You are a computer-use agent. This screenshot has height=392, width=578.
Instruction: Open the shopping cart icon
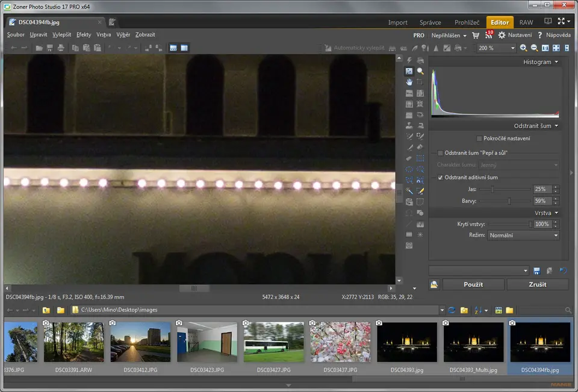tap(476, 36)
